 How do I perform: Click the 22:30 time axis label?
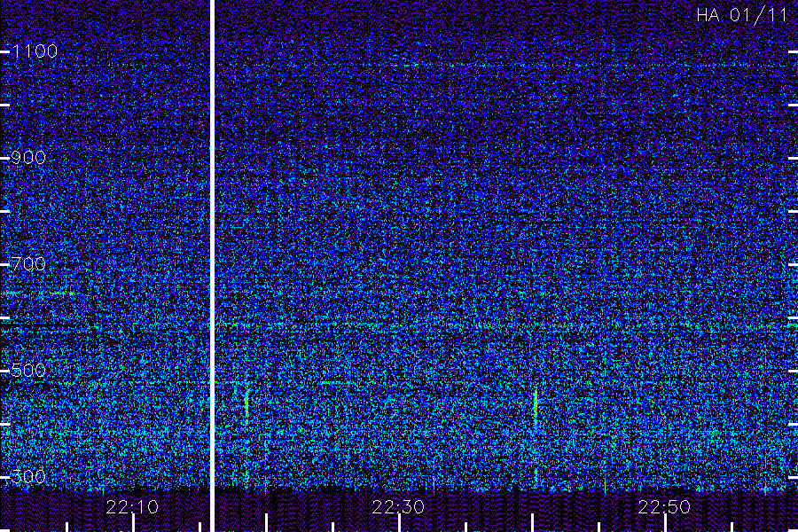pos(398,507)
